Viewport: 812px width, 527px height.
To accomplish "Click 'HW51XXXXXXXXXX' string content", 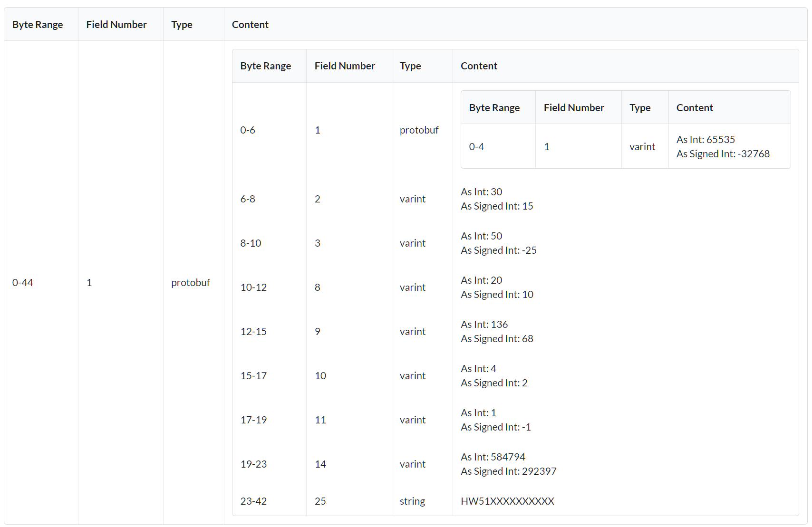I will coord(507,501).
